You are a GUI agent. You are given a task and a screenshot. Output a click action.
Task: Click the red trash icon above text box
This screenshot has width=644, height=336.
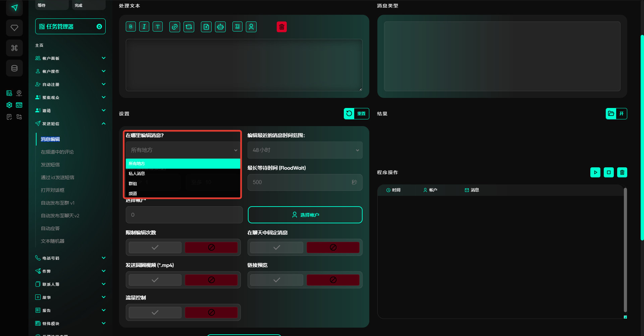(282, 27)
